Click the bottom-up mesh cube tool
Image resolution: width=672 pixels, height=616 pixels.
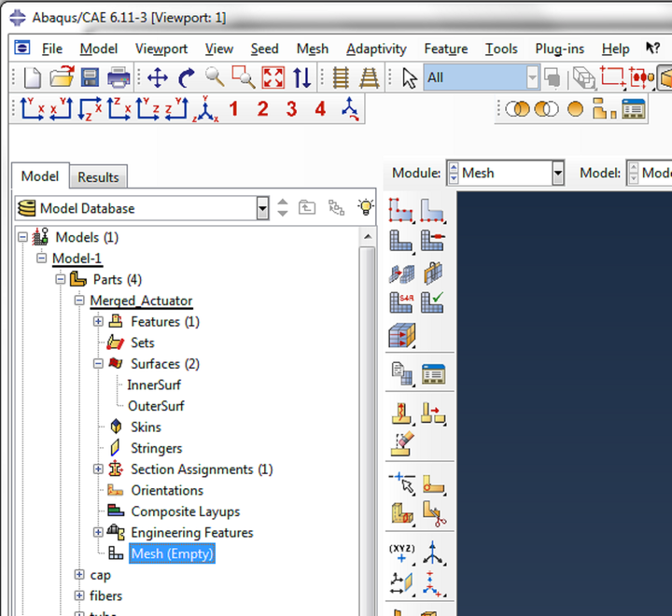click(x=402, y=335)
